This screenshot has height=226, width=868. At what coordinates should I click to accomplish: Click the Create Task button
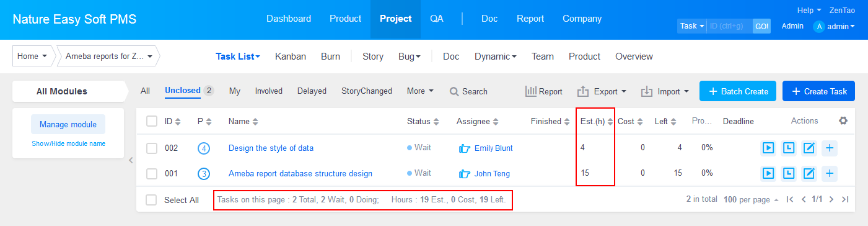coord(818,91)
